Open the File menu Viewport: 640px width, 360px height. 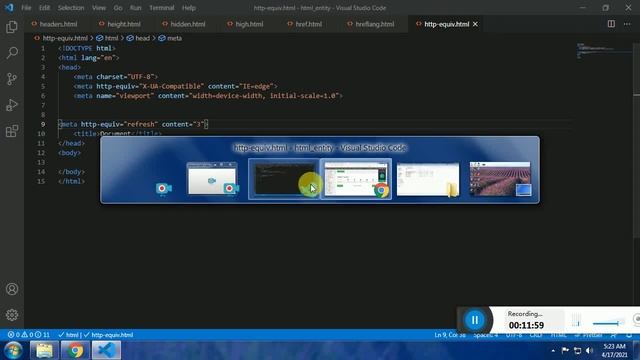click(x=26, y=8)
